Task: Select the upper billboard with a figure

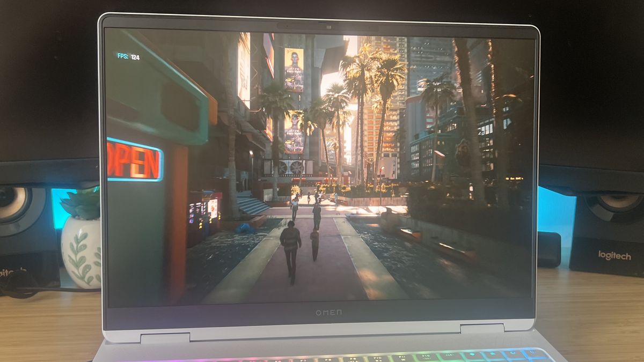Action: pos(294,70)
